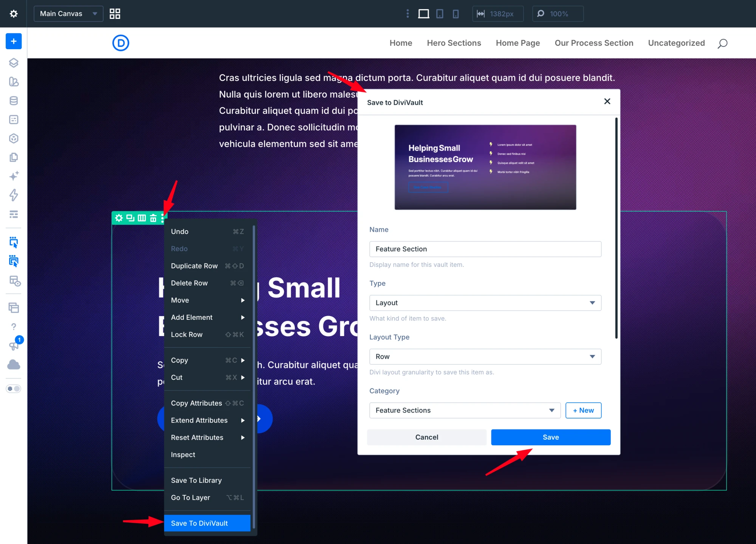Click the row columns layout icon
The height and width of the screenshot is (544, 756).
pyautogui.click(x=142, y=218)
